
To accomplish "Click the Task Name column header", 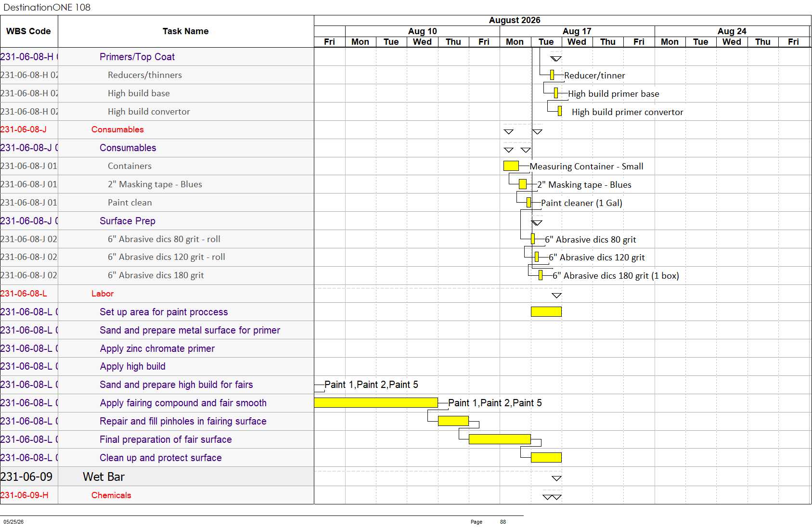I will [x=186, y=31].
